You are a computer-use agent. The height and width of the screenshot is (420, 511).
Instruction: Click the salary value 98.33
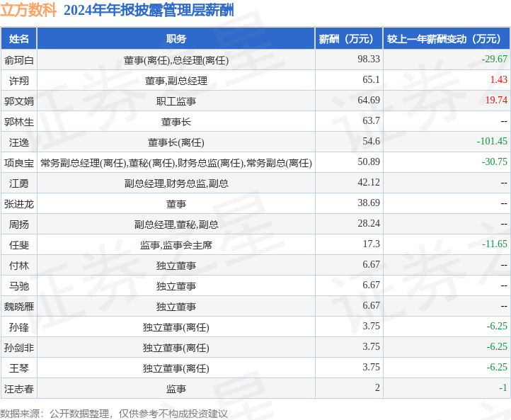point(369,59)
